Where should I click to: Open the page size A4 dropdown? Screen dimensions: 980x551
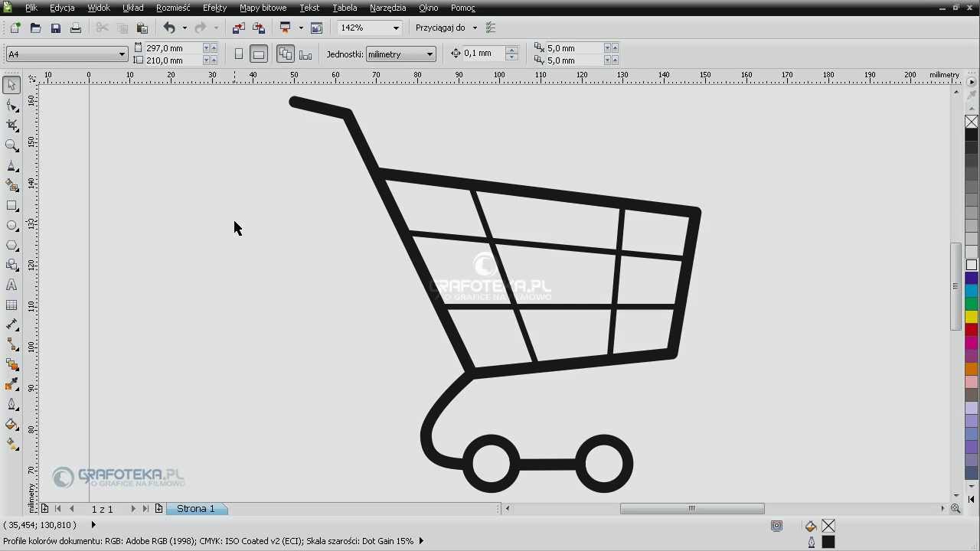pyautogui.click(x=122, y=54)
